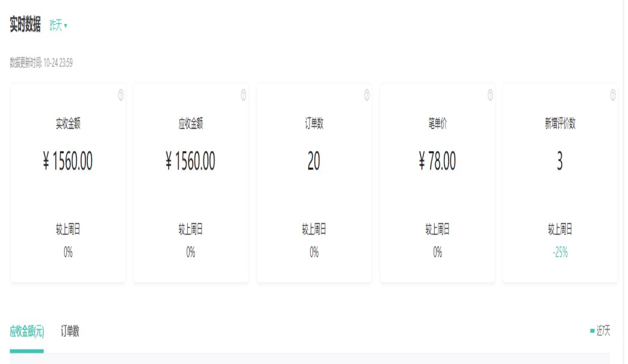This screenshot has height=364, width=628.
Task: Switch to the 订单数 chart tab
Action: (70, 331)
